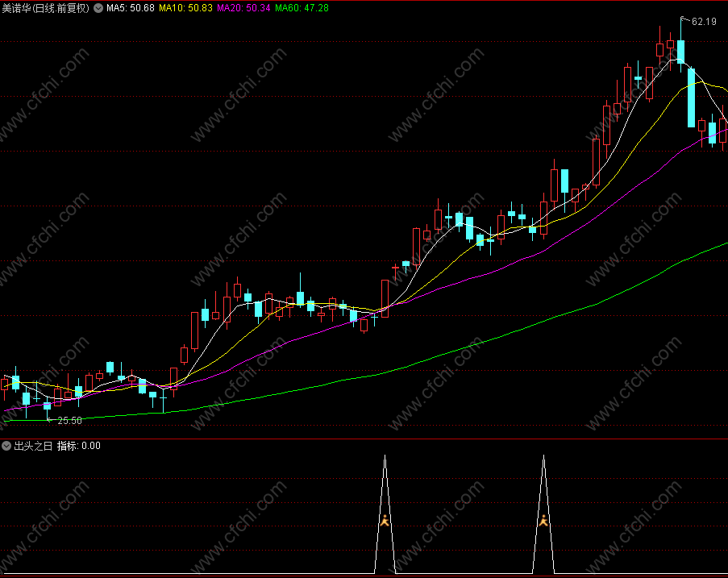Expand the main chart settings dropdown arrow
Image resolution: width=728 pixels, height=578 pixels.
point(98,8)
